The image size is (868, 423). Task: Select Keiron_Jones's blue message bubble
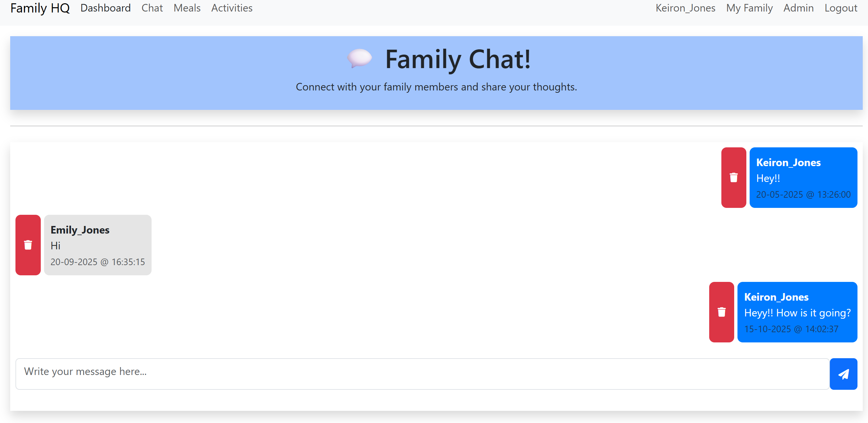[803, 178]
